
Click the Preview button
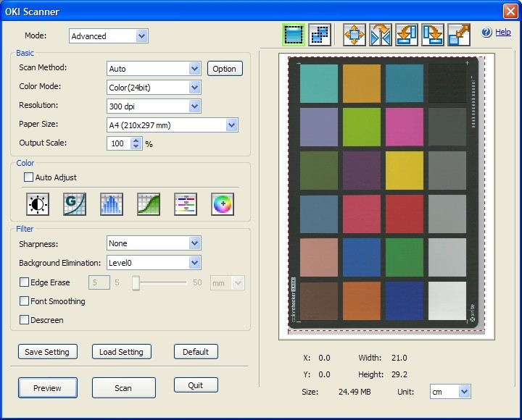(x=48, y=387)
